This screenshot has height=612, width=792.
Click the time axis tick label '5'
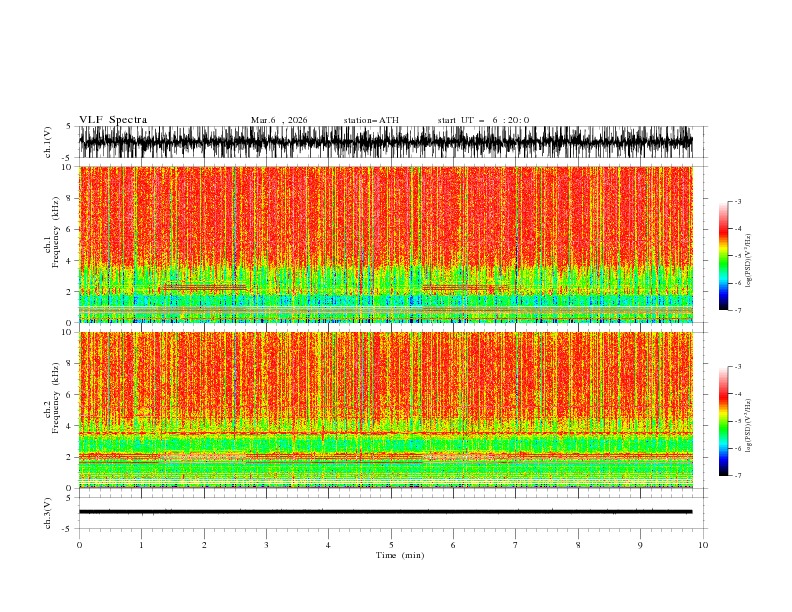391,545
